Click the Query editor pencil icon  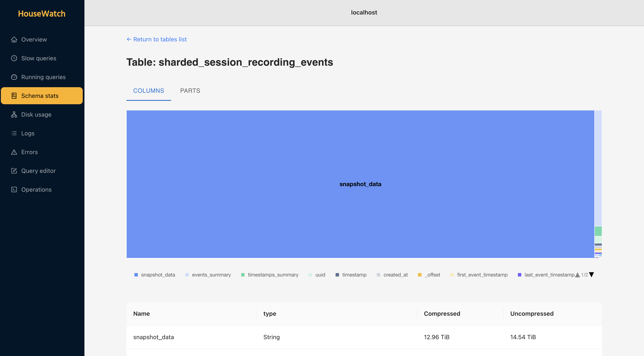point(14,171)
